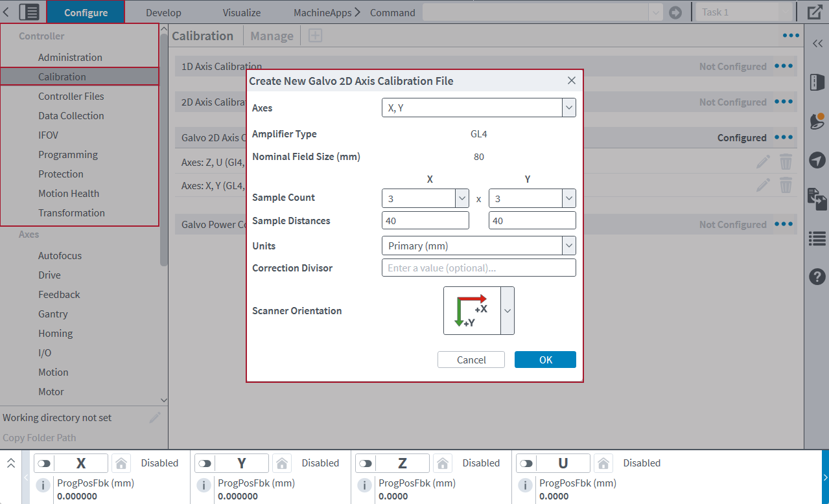
Task: Click the navigation arrow icon in right sidebar
Action: click(x=817, y=160)
